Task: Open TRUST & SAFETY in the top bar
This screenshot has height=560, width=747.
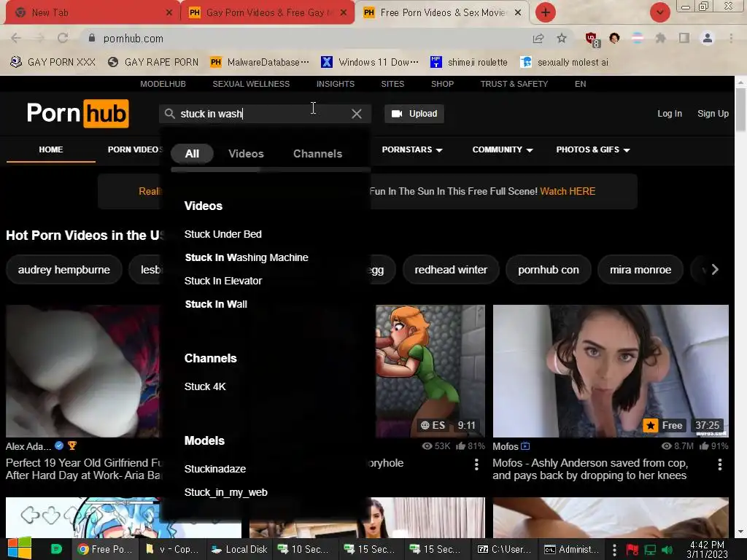Action: pos(514,84)
